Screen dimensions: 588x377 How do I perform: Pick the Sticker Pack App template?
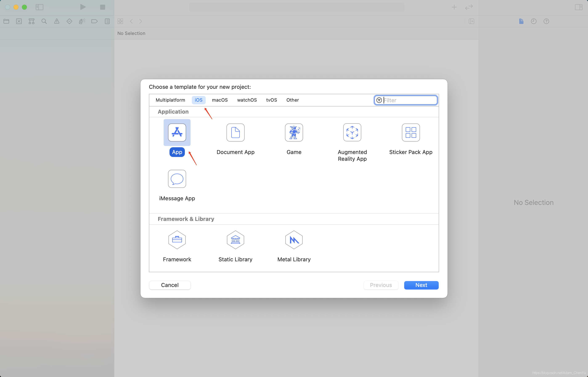coord(411,133)
